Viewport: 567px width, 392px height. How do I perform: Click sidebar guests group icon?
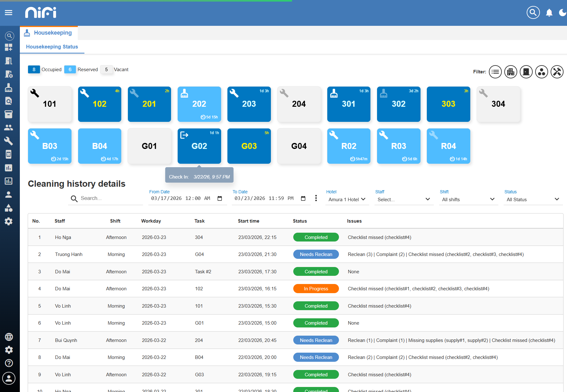click(x=9, y=128)
